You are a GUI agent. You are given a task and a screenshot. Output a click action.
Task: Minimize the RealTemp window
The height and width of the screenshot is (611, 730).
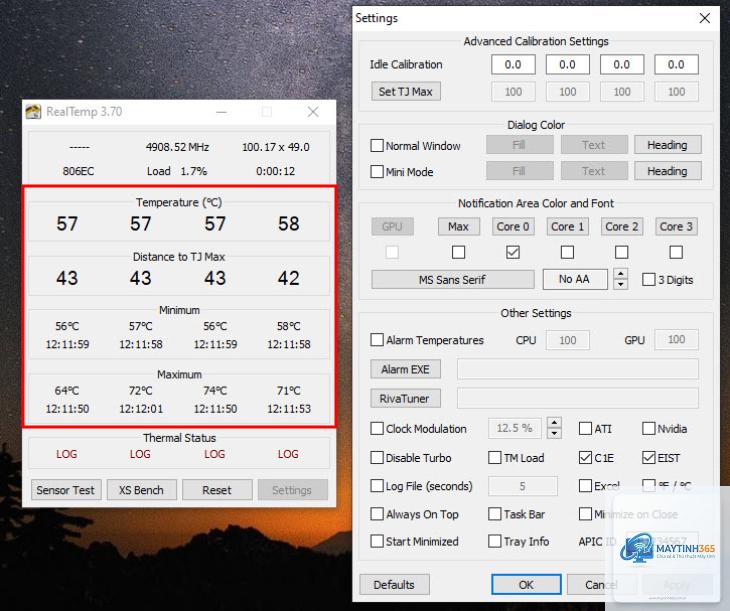[222, 112]
